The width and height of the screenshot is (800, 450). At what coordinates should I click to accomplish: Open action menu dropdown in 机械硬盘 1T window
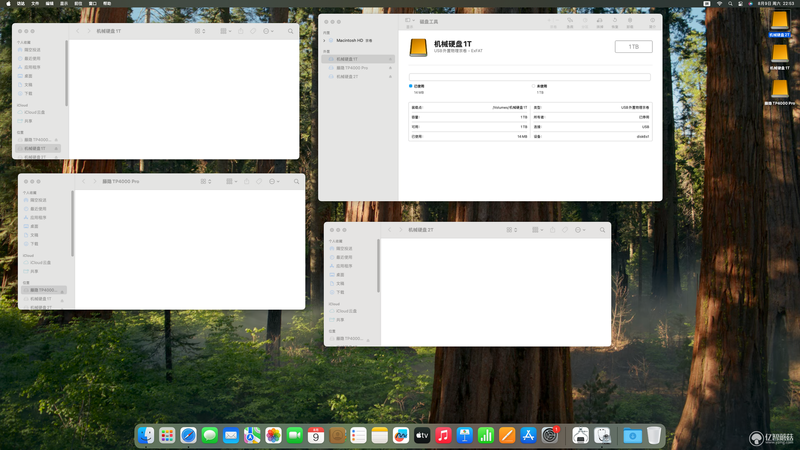click(268, 31)
